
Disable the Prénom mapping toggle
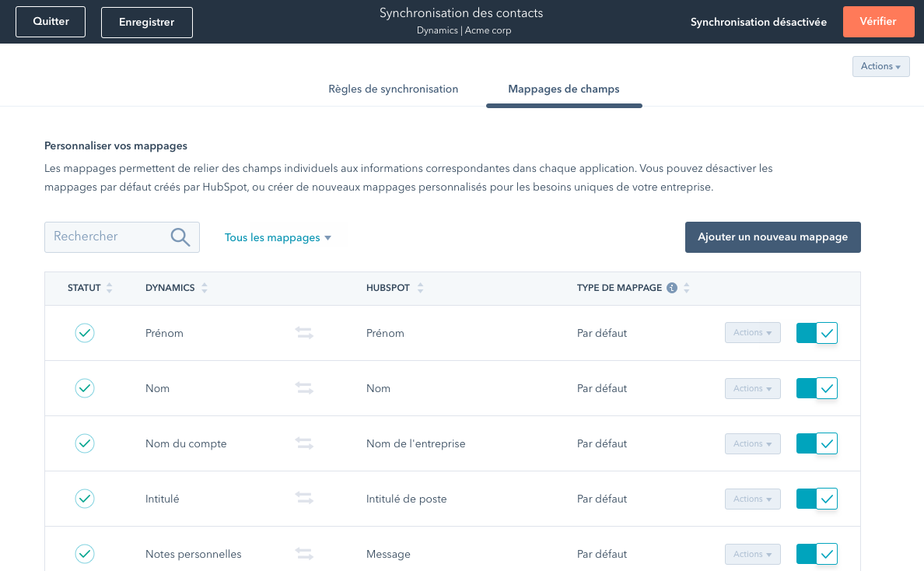coord(817,333)
